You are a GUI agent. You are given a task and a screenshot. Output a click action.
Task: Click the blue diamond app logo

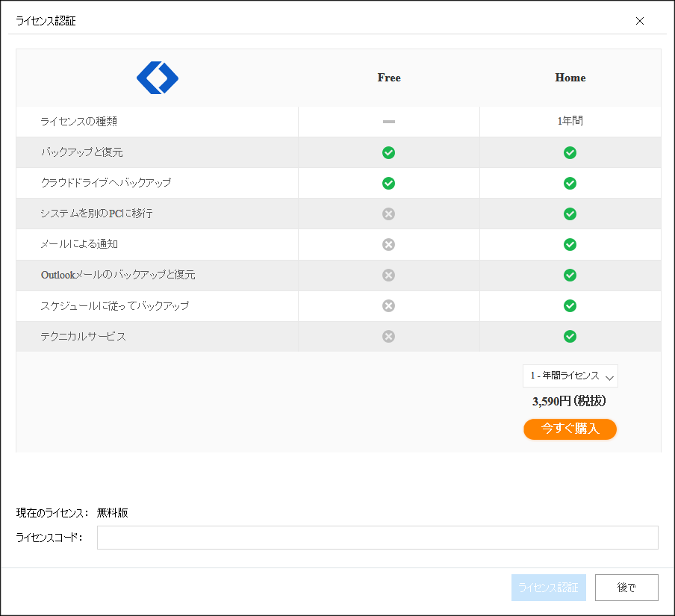click(x=158, y=78)
